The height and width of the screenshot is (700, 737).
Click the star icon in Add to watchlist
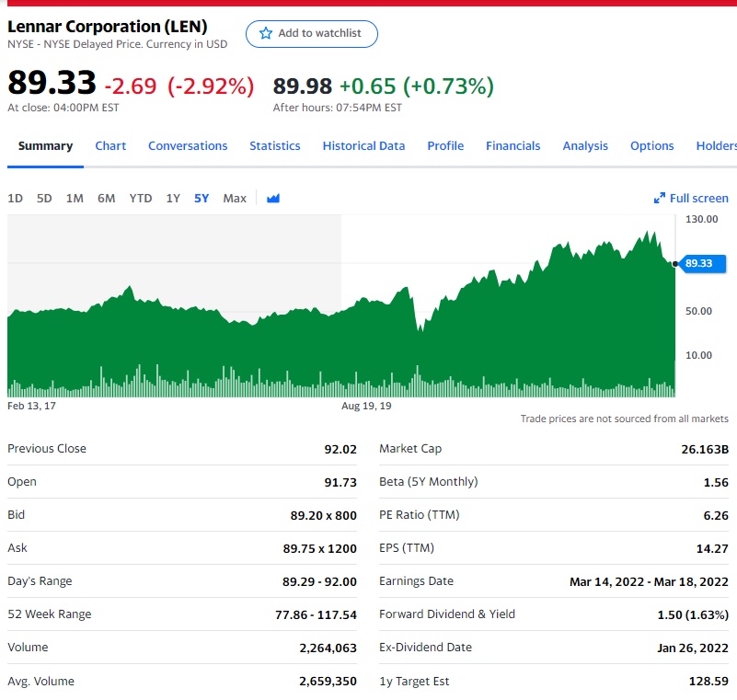tap(266, 33)
